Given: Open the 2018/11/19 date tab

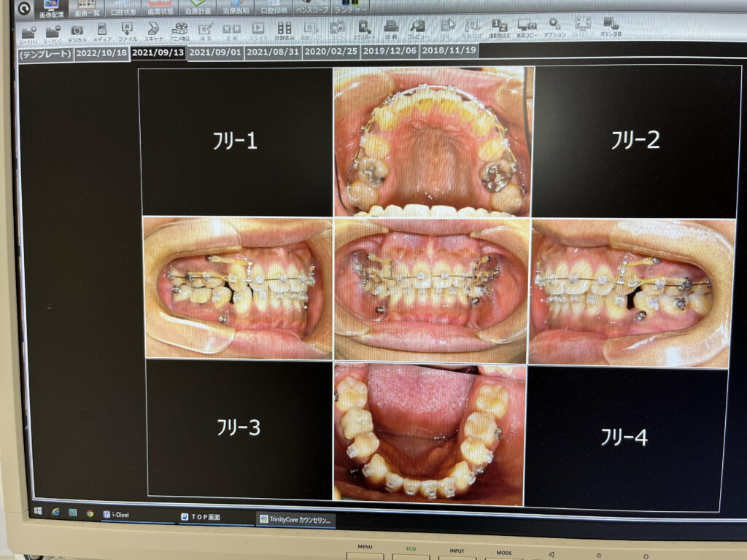Looking at the screenshot, I should pyautogui.click(x=449, y=50).
